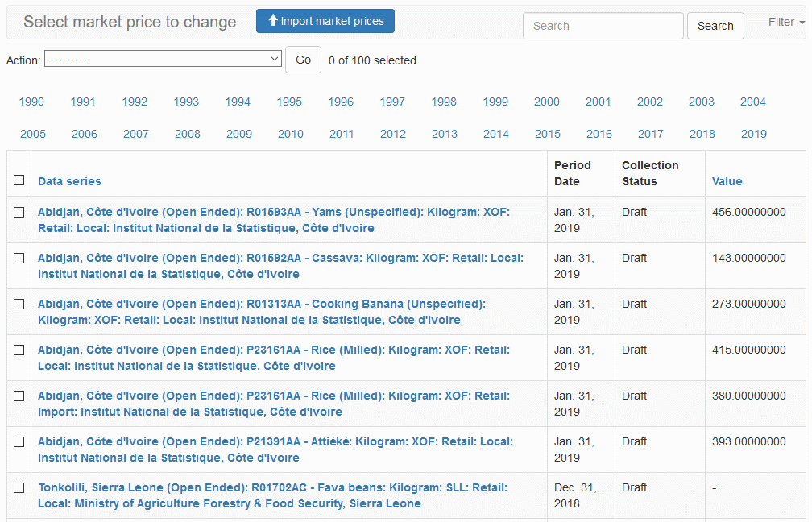This screenshot has width=812, height=522.
Task: Open the Action dropdown menu
Action: (163, 60)
